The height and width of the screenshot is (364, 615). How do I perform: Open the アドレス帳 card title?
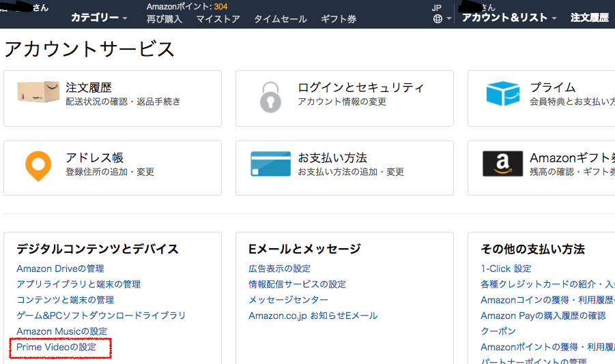click(94, 158)
